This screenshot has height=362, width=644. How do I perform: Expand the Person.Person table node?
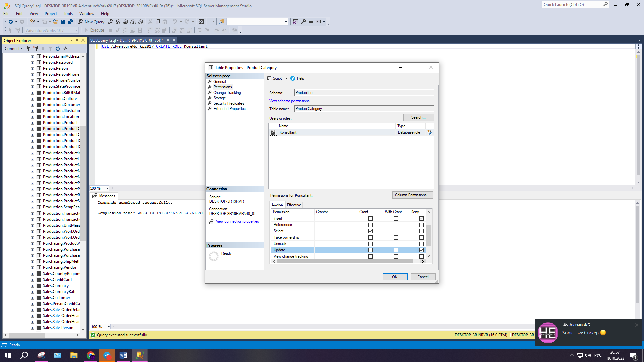click(x=33, y=69)
